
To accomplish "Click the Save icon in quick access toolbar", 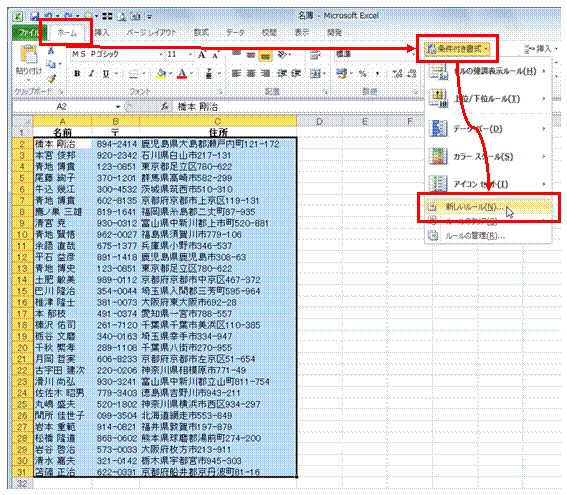I will (35, 16).
